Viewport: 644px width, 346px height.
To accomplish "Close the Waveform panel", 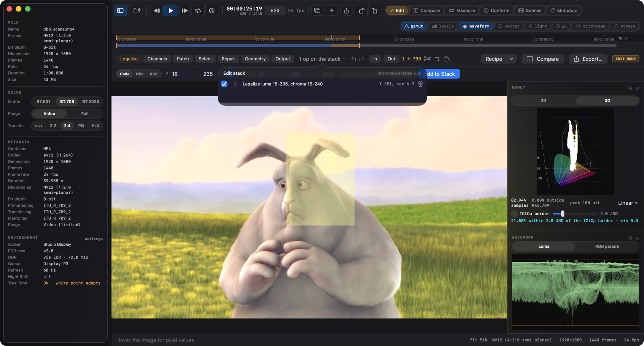I will pos(637,238).
